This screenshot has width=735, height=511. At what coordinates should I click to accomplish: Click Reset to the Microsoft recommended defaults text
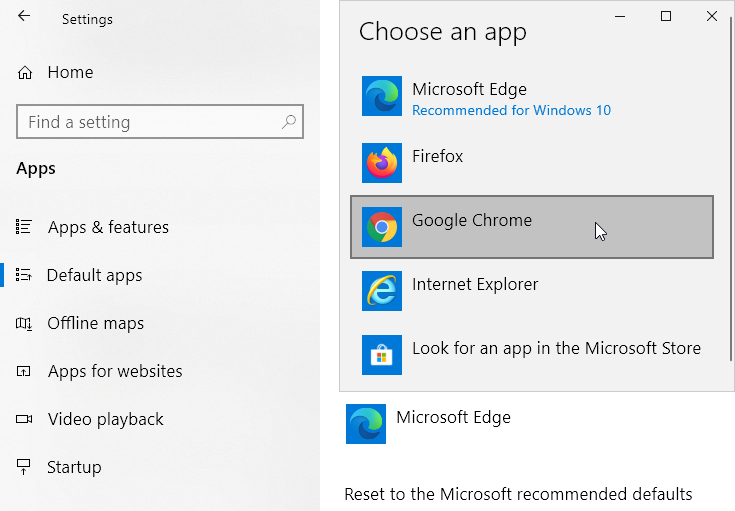[x=518, y=494]
